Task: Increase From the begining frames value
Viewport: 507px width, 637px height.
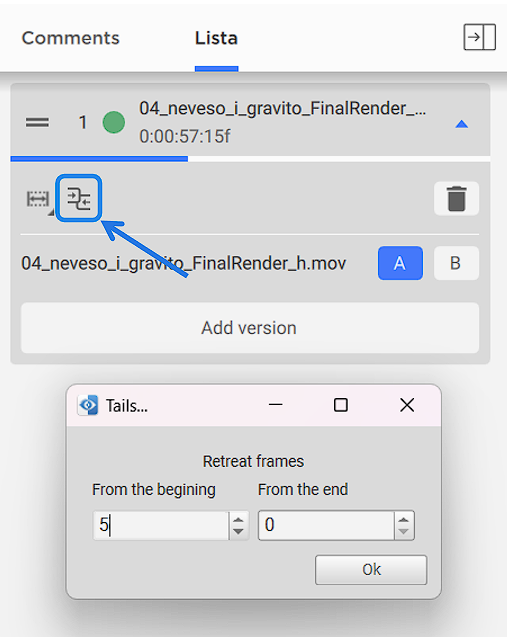Action: [x=238, y=519]
